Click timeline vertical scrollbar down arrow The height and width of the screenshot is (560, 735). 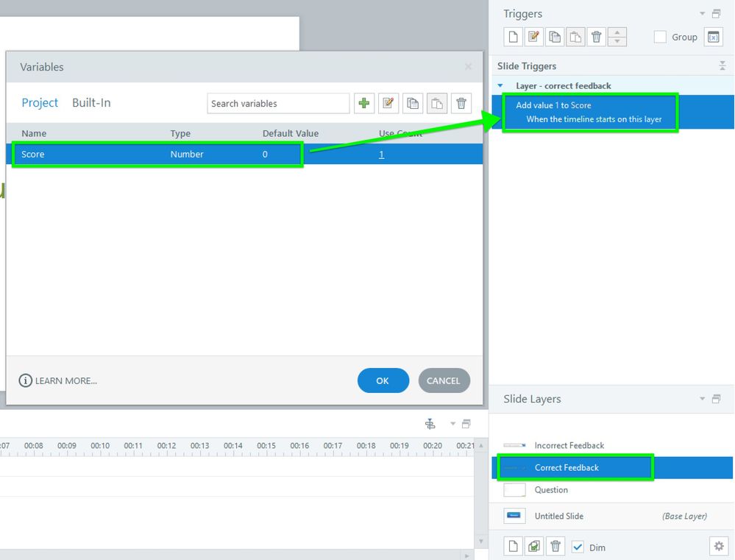click(481, 542)
